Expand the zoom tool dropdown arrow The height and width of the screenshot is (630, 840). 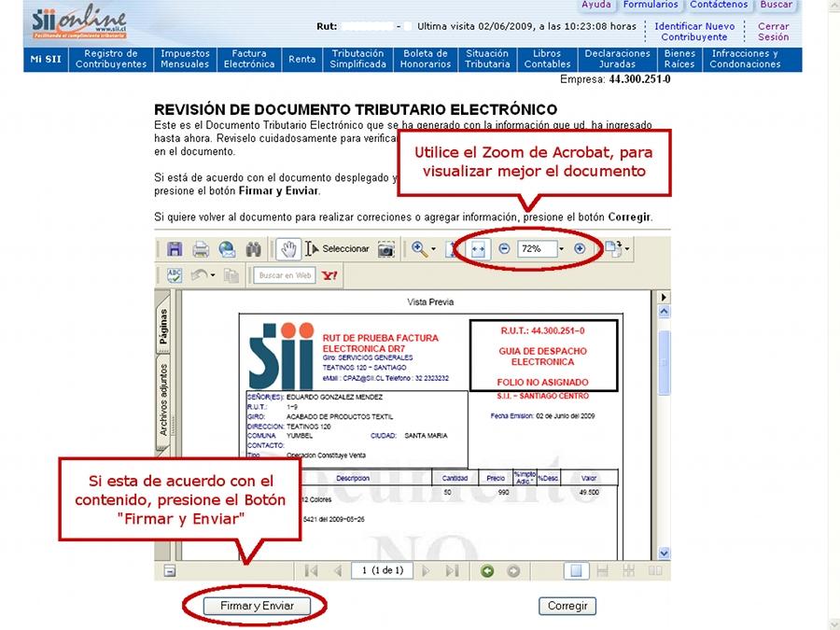pyautogui.click(x=433, y=249)
